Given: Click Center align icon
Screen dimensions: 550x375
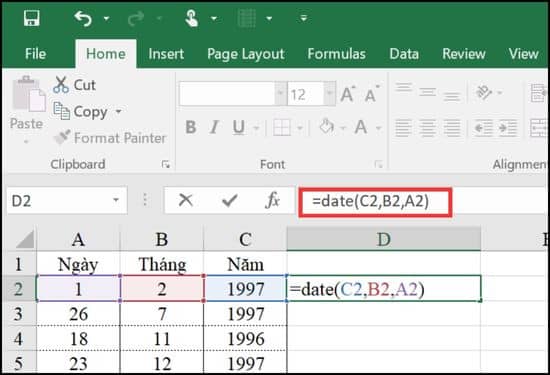Looking at the screenshot, I should (427, 128).
